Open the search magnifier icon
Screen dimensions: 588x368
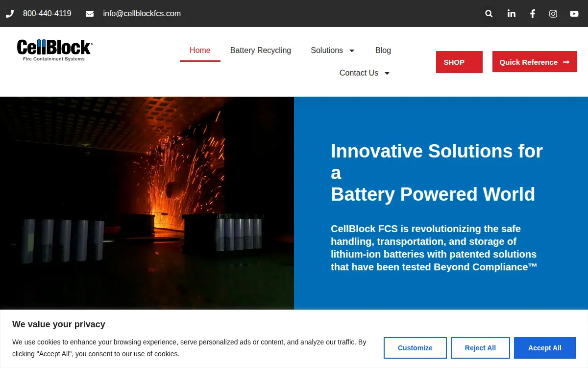[x=489, y=14]
